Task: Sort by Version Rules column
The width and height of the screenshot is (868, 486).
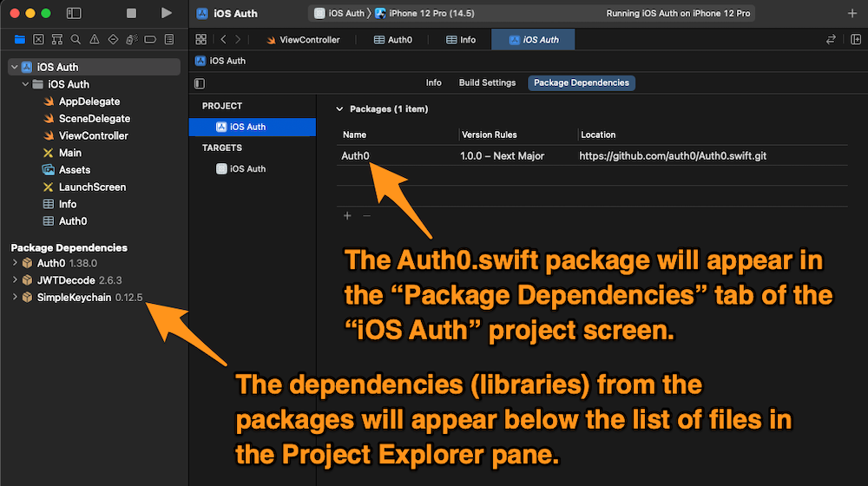Action: pos(490,135)
